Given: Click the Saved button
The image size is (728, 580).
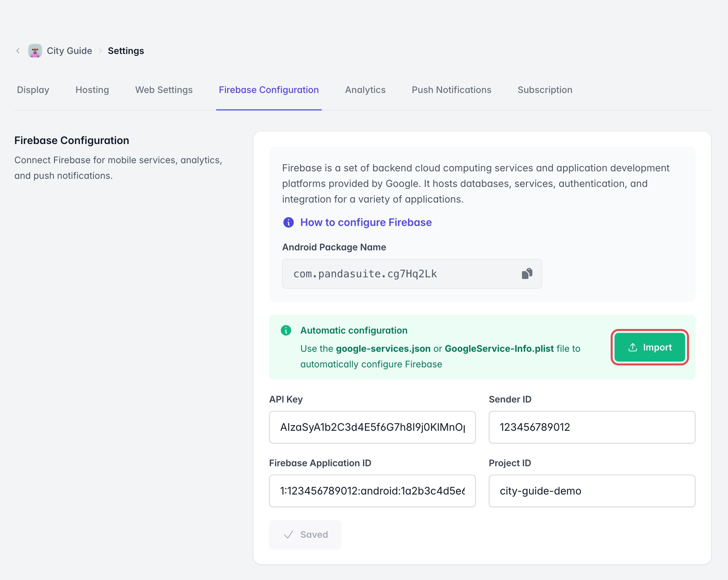Looking at the screenshot, I should (305, 535).
